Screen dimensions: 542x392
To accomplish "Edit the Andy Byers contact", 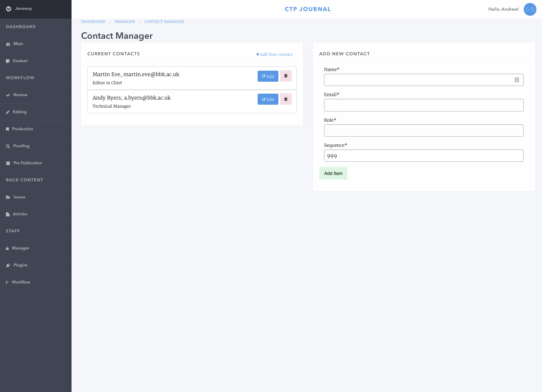I will [268, 99].
